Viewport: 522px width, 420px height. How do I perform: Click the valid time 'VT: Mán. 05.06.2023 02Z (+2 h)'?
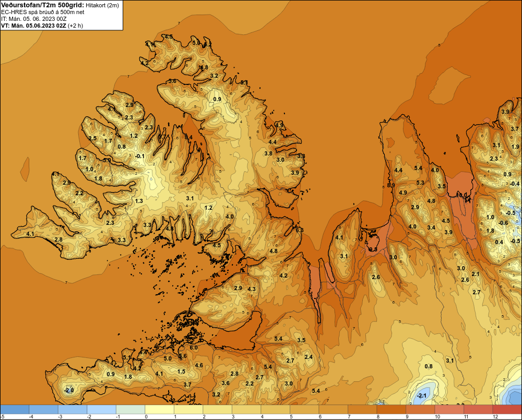[42, 26]
